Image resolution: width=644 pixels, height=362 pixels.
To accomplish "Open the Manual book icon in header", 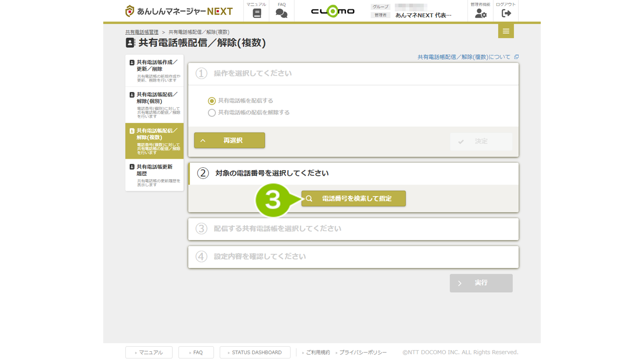I will [x=256, y=13].
